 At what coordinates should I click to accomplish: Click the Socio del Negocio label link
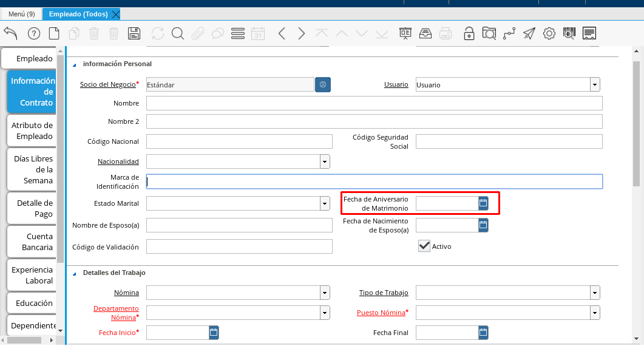107,84
